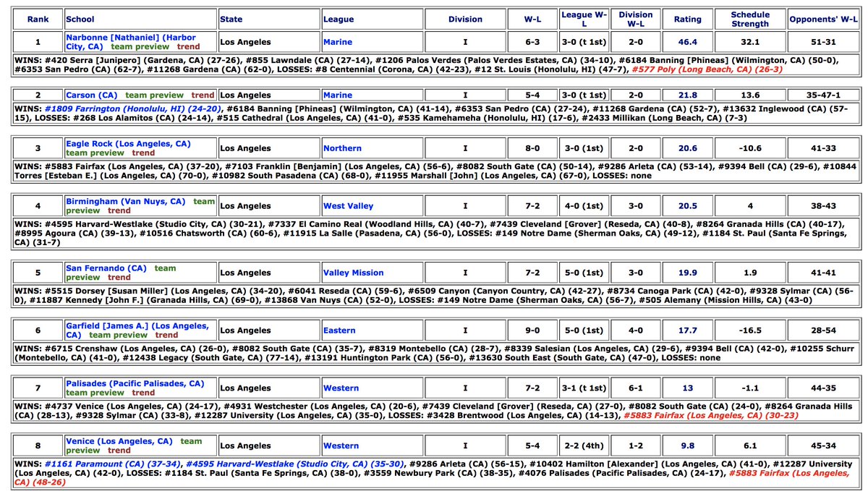This screenshot has width=868, height=491.
Task: Click Palisades' 6-1 division record
Action: tap(635, 388)
